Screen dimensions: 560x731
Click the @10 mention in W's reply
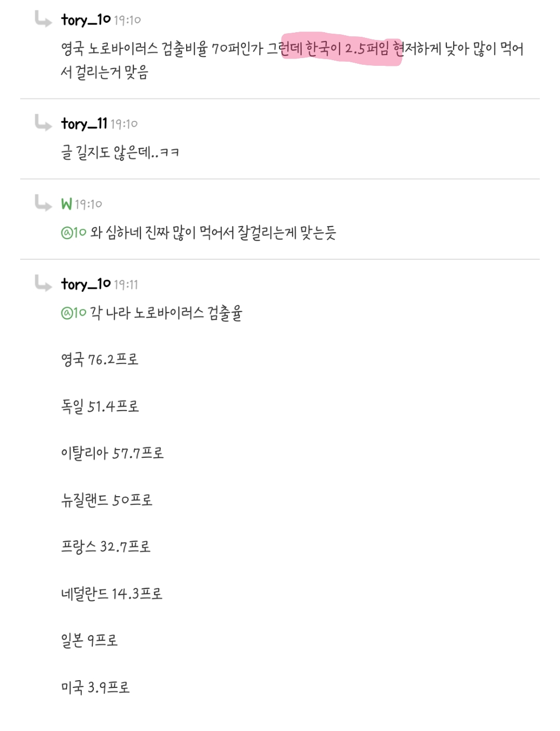click(74, 233)
